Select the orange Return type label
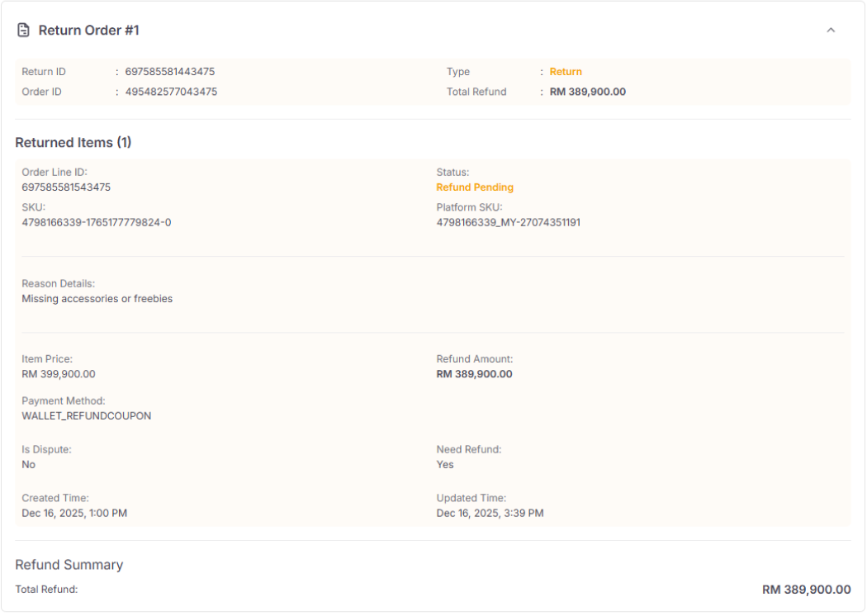 click(x=566, y=72)
